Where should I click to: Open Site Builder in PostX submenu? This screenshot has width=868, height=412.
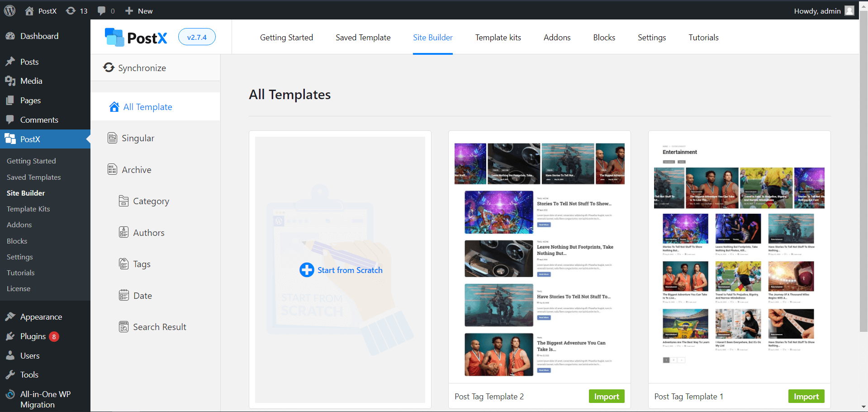pos(26,193)
